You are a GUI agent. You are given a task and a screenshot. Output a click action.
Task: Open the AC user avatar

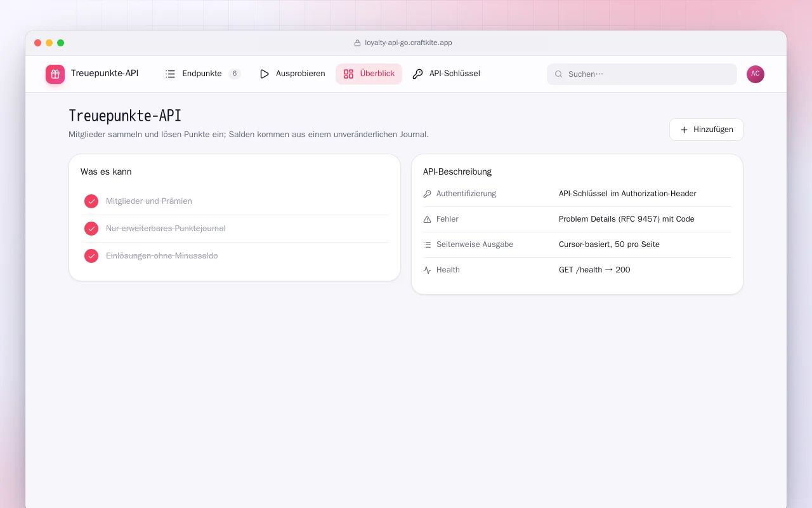click(x=756, y=74)
